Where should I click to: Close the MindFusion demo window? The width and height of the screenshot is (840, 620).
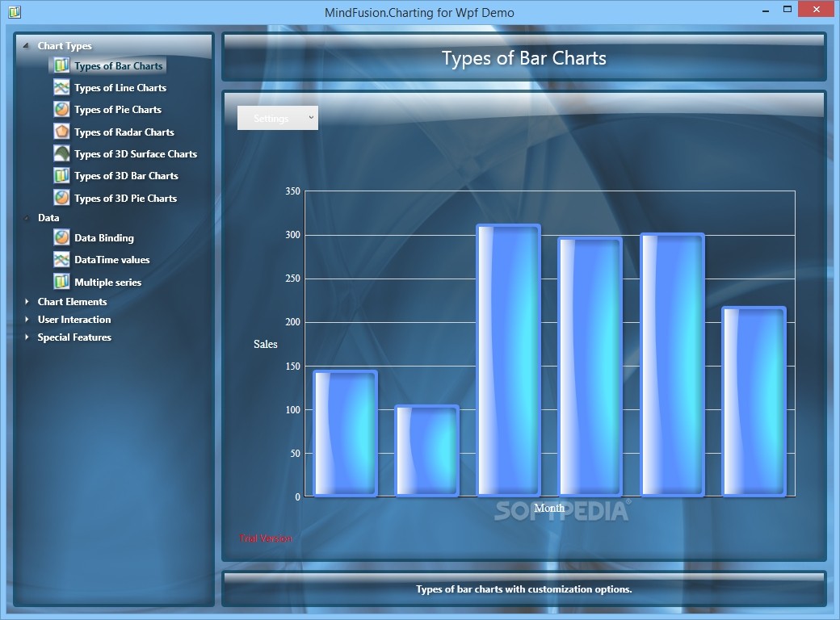point(817,9)
